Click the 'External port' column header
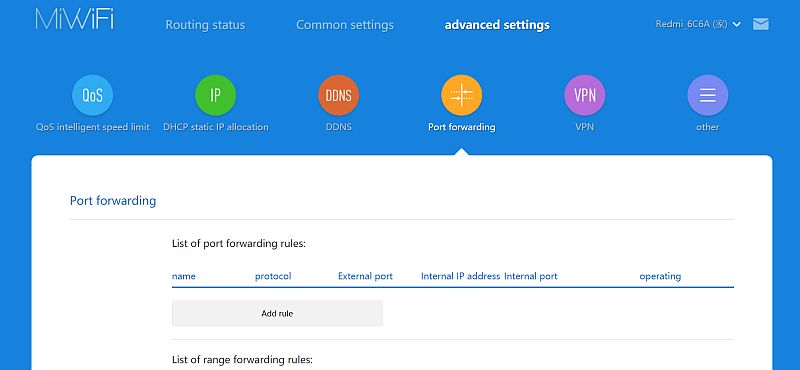 (x=365, y=276)
